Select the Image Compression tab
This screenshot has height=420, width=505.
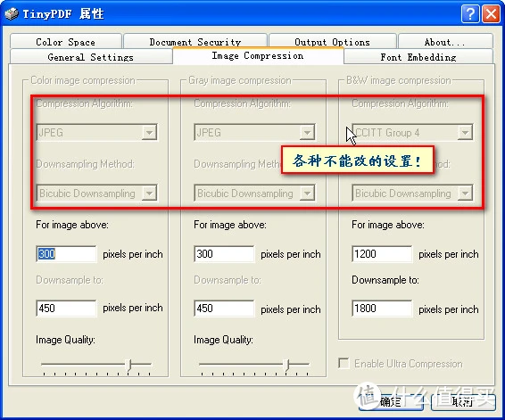(258, 55)
